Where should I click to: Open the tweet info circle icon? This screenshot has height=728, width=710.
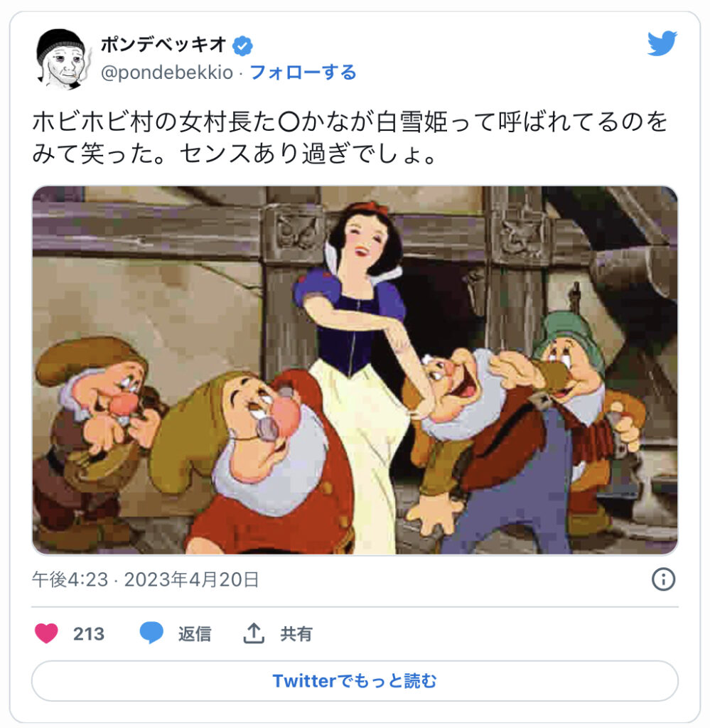[663, 579]
